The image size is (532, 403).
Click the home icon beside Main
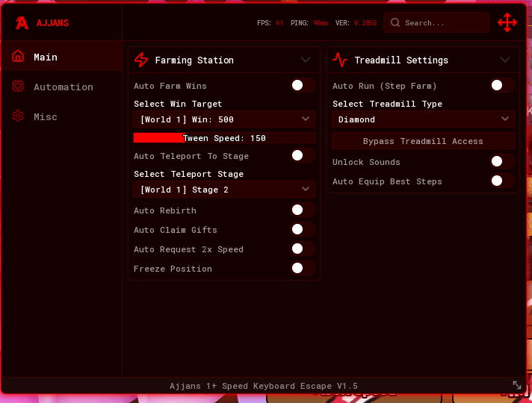point(18,56)
